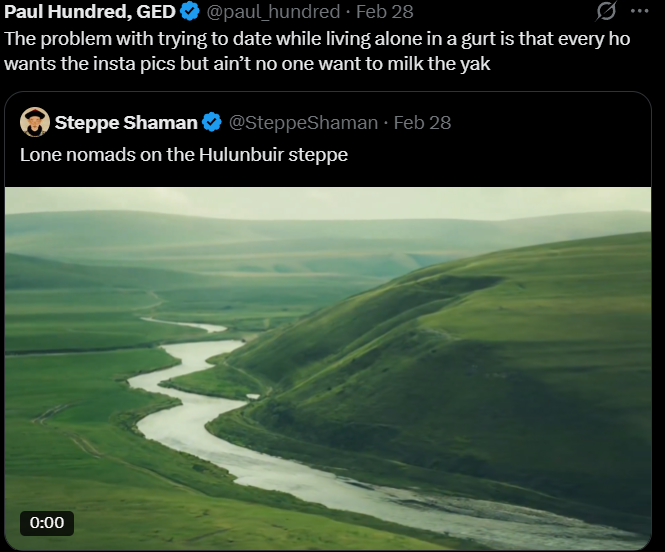
Task: Open the main post's Feb 28 timestamp
Action: pos(385,12)
